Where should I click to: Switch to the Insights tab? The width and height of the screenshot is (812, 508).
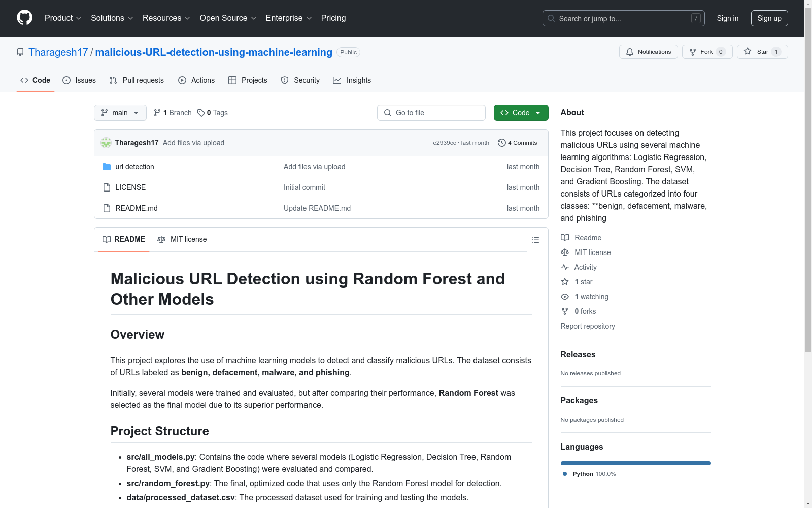tap(352, 80)
